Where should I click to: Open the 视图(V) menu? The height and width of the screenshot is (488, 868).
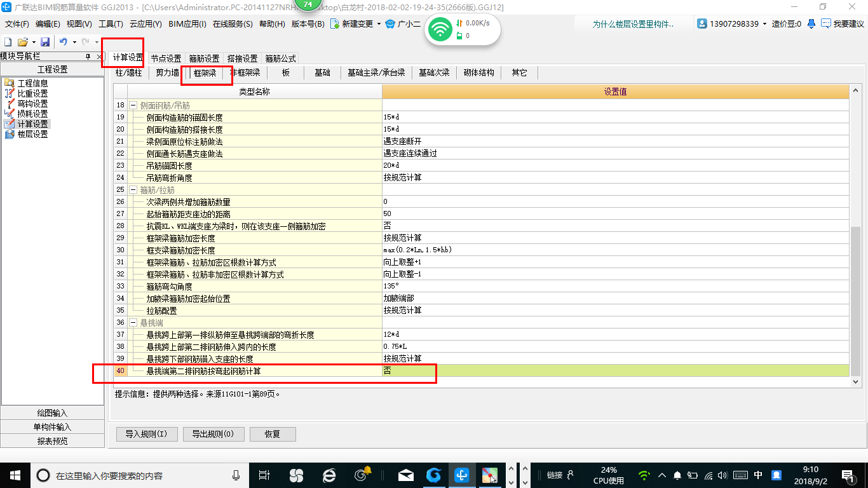click(79, 24)
